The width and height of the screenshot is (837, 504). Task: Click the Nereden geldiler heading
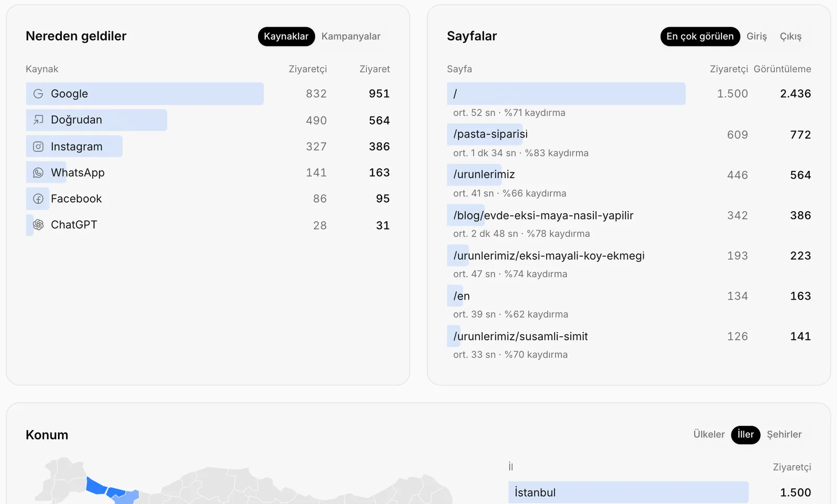[x=76, y=36]
